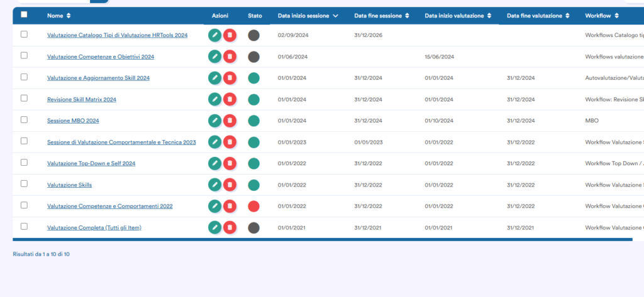Delete Valutazione Top-Down e Self 2024
The width and height of the screenshot is (644, 297).
coord(230,163)
